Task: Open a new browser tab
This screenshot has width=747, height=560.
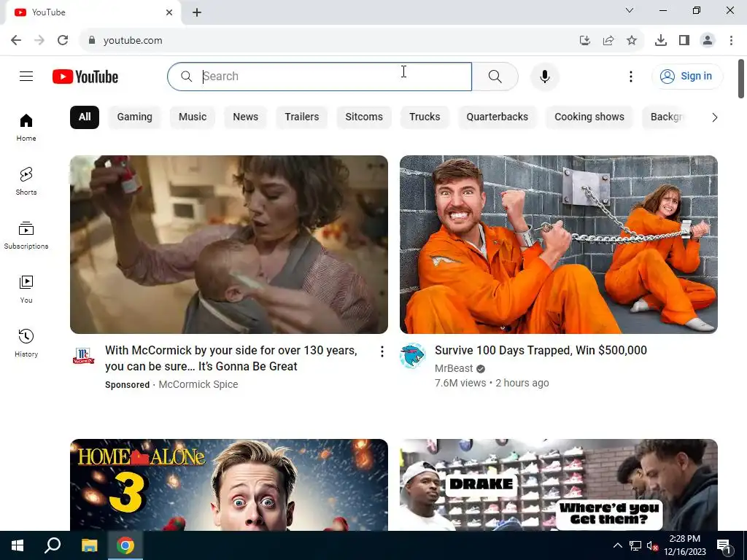Action: tap(197, 12)
